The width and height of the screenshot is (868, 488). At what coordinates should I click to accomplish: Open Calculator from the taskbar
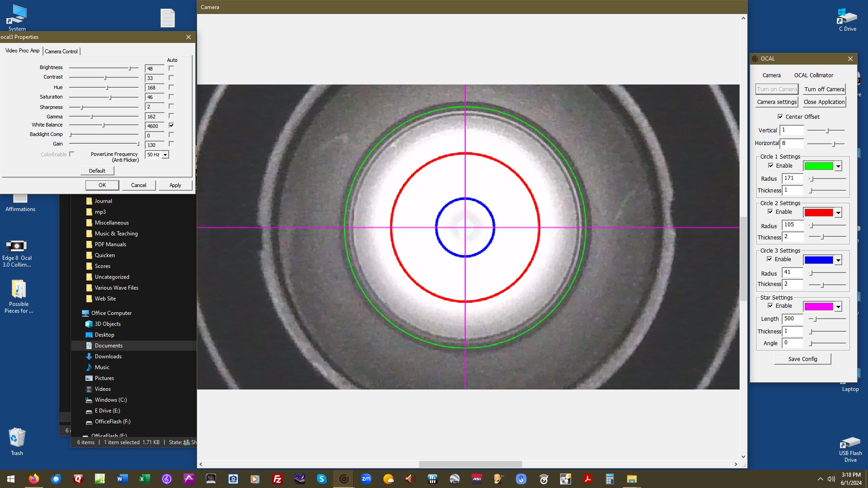click(610, 479)
